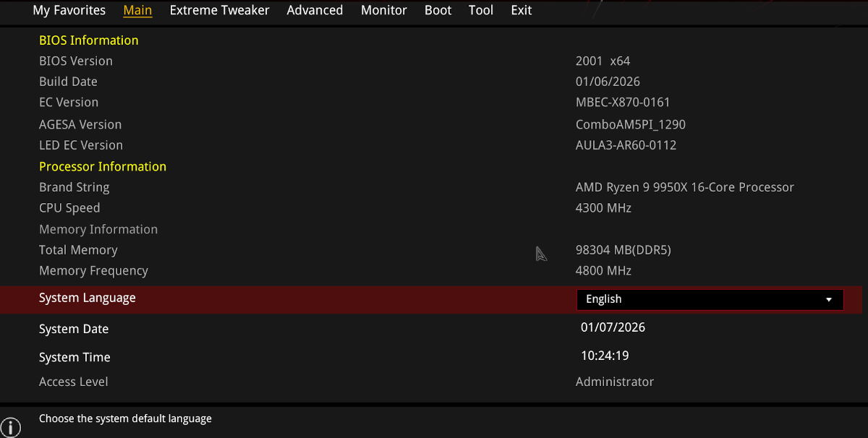The width and height of the screenshot is (868, 438).
Task: Click the info icon in help bar
Action: click(10, 426)
